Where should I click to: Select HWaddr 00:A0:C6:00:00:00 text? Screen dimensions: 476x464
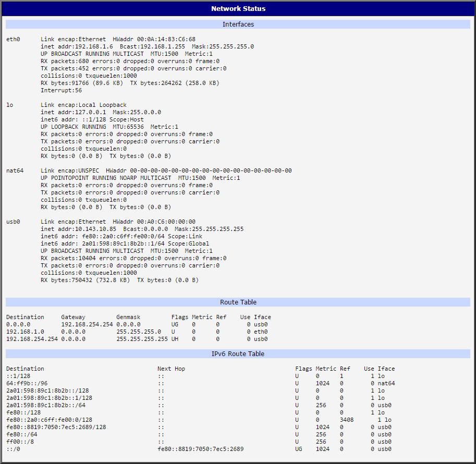point(154,222)
